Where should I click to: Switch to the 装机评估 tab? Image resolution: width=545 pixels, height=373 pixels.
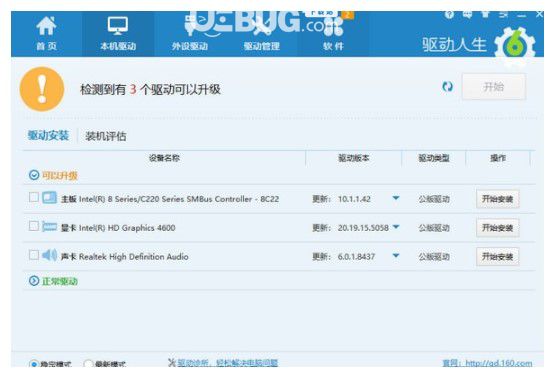[106, 136]
